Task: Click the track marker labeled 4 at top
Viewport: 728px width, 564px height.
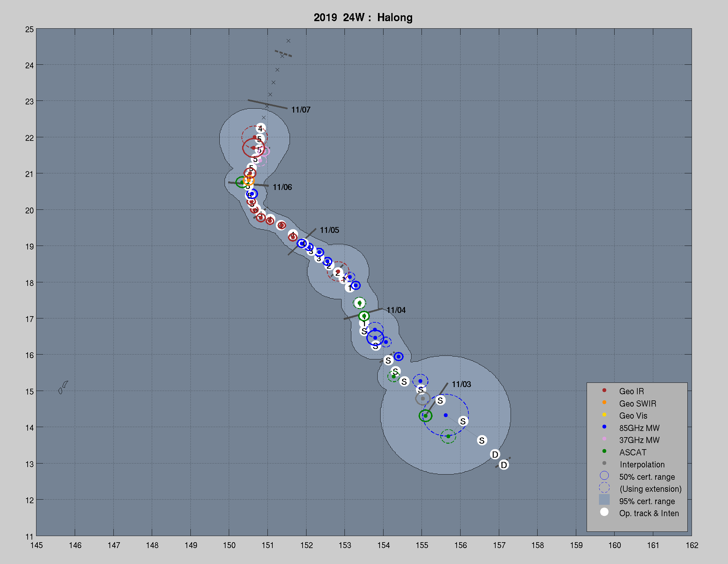Action: pos(260,128)
